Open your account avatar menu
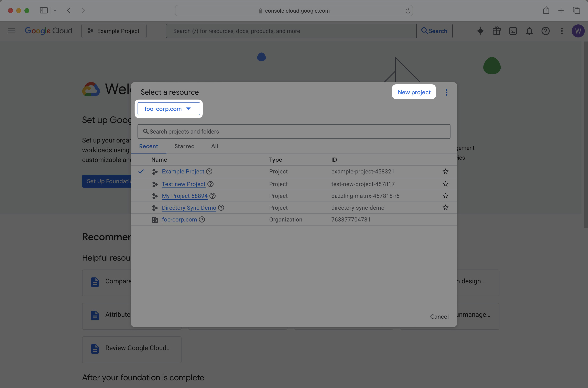The height and width of the screenshot is (388, 588). click(x=578, y=31)
